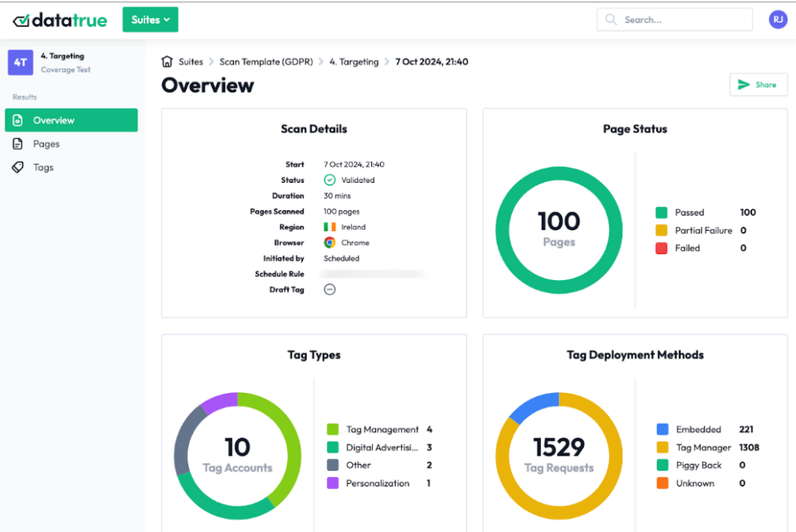Click the Share button

click(759, 84)
